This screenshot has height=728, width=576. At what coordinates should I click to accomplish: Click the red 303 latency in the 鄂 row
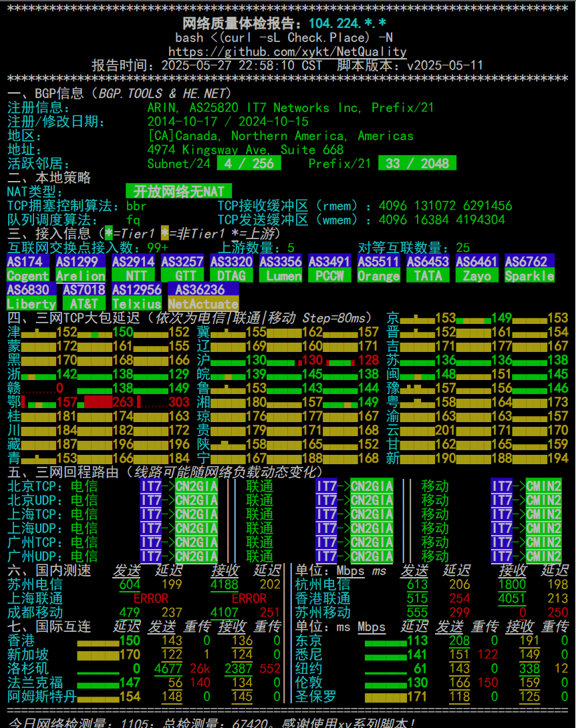tap(179, 402)
